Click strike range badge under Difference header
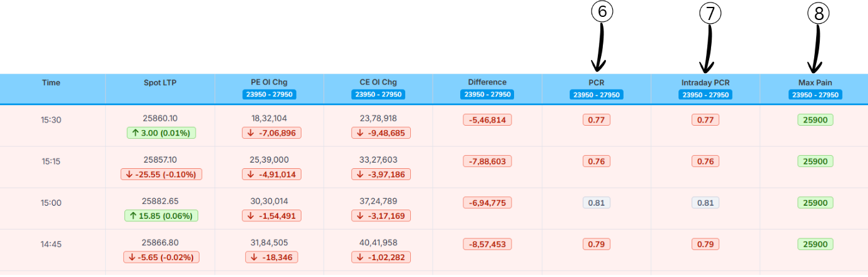The width and height of the screenshot is (868, 277). coord(487,95)
